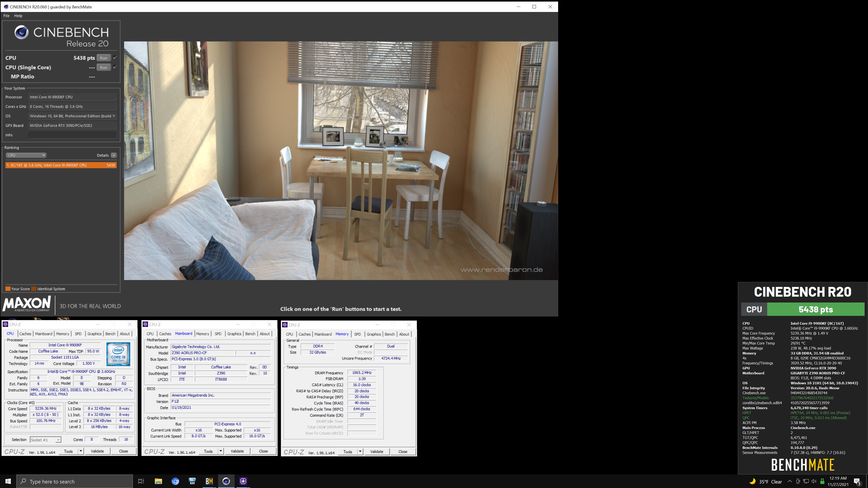This screenshot has width=868, height=488.
Task: Open Task View on the taskbar
Action: 141,481
